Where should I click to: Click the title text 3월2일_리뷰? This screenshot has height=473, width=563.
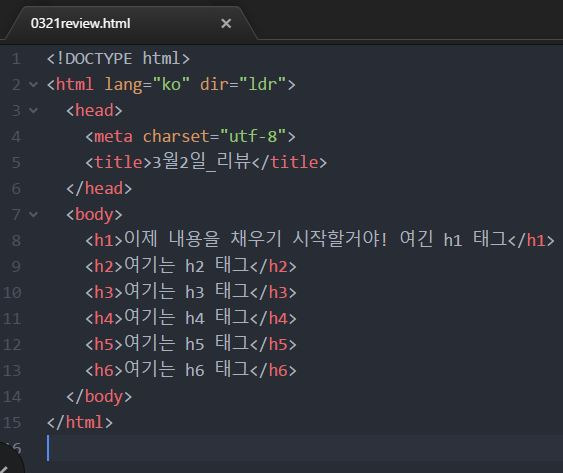pos(201,162)
